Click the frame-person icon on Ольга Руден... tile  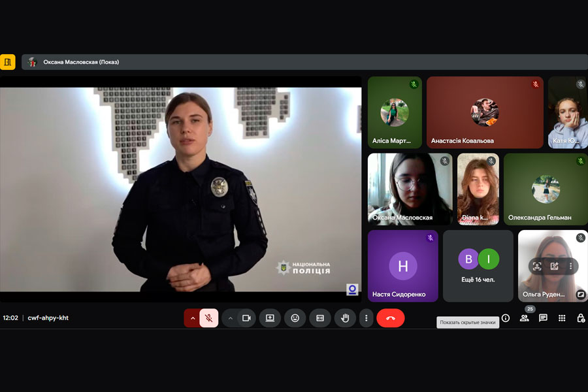coord(537,266)
